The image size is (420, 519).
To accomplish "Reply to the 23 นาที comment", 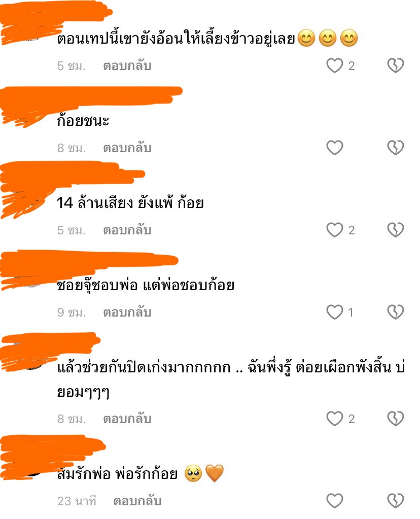I will (137, 500).
